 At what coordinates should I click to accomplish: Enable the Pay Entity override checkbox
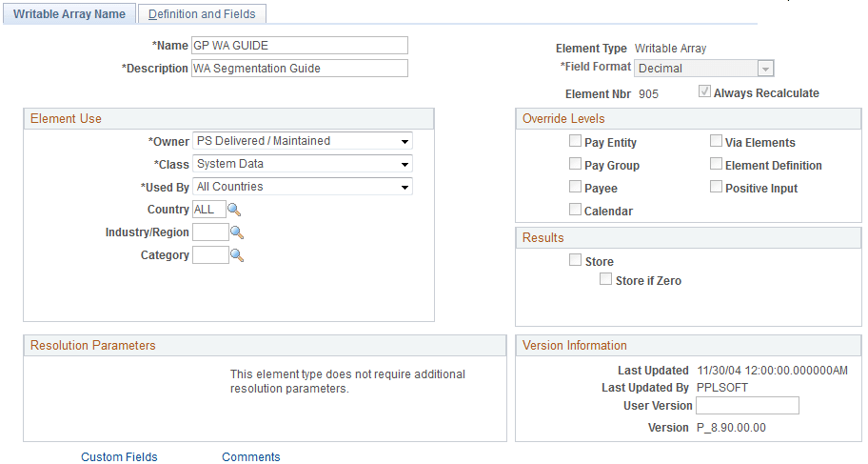(576, 142)
